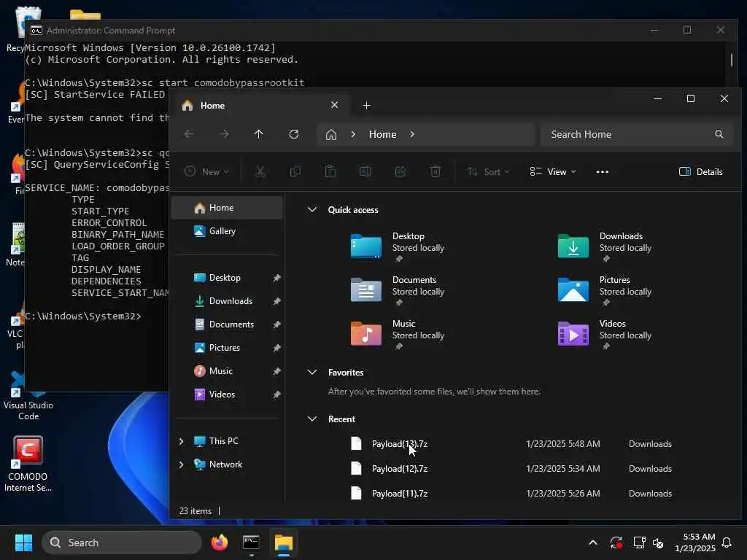
Task: Launch Firefox from the taskbar
Action: (219, 542)
